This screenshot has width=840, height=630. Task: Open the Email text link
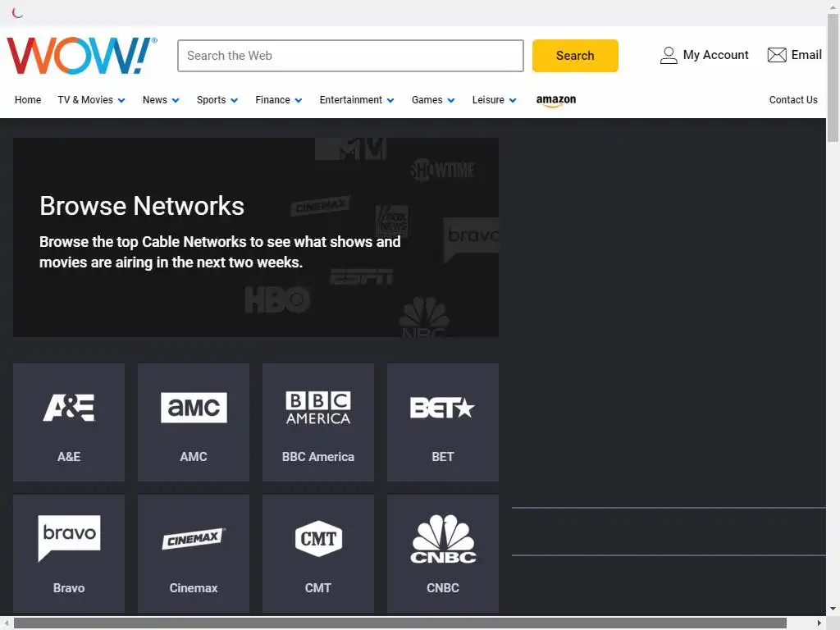[x=806, y=55]
